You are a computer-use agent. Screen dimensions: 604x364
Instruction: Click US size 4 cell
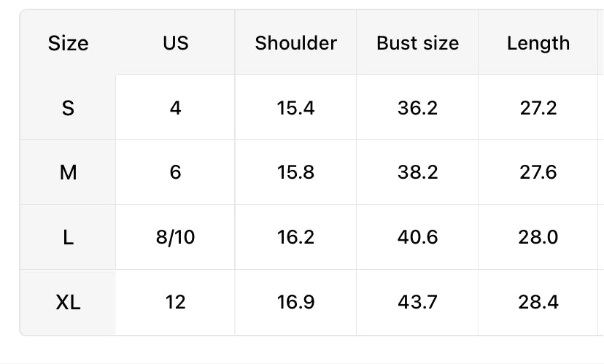pyautogui.click(x=175, y=108)
